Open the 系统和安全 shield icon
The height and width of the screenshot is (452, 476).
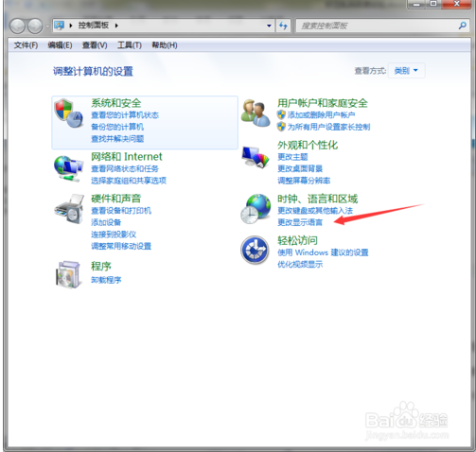pyautogui.click(x=68, y=113)
